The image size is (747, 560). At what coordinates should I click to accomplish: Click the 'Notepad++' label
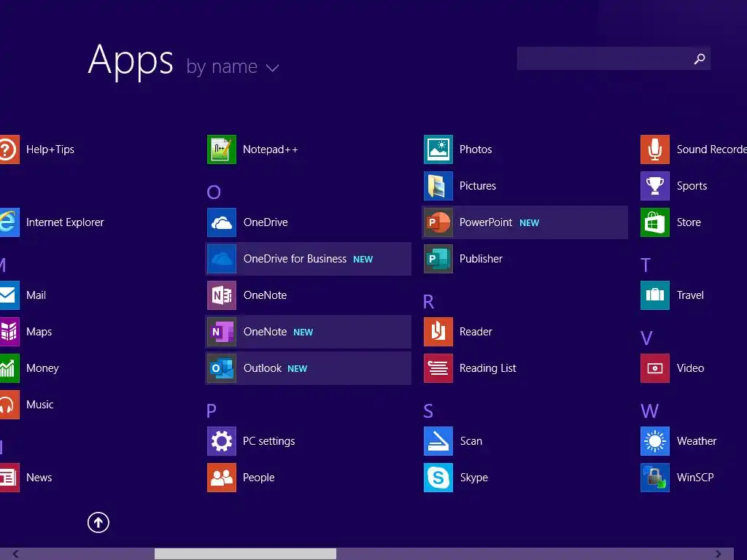click(x=270, y=149)
